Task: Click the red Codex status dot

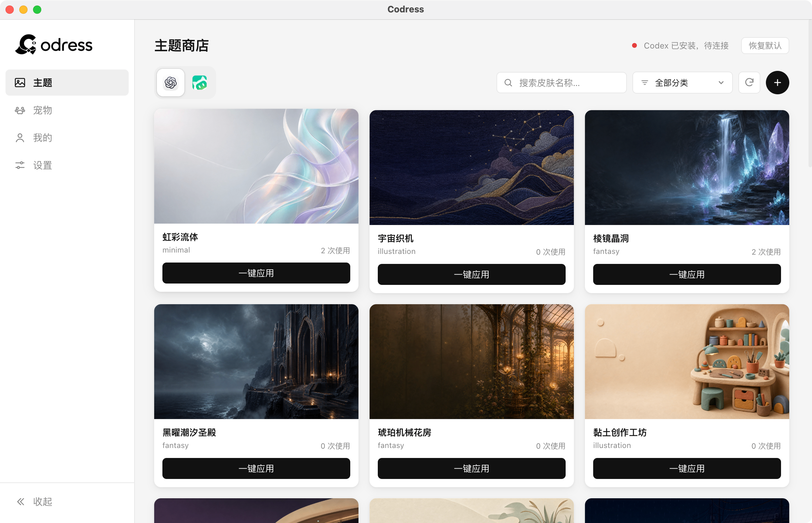Action: (634, 45)
